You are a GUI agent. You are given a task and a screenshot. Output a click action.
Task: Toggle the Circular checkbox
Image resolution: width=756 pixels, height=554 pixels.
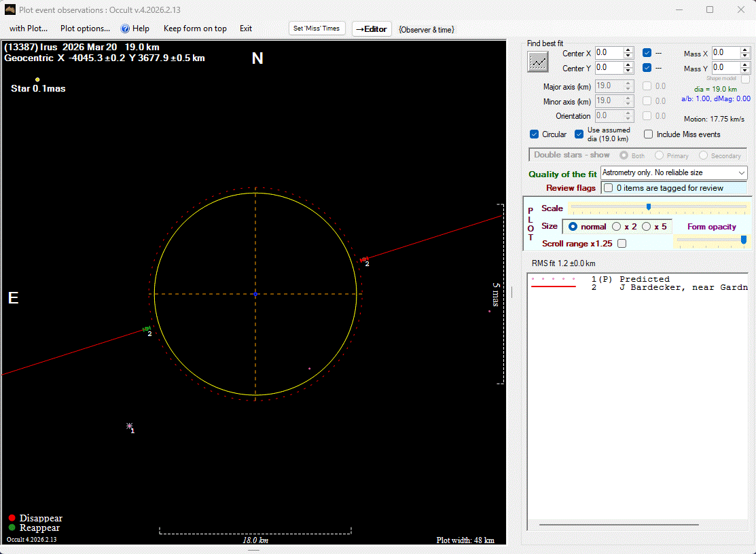point(535,134)
